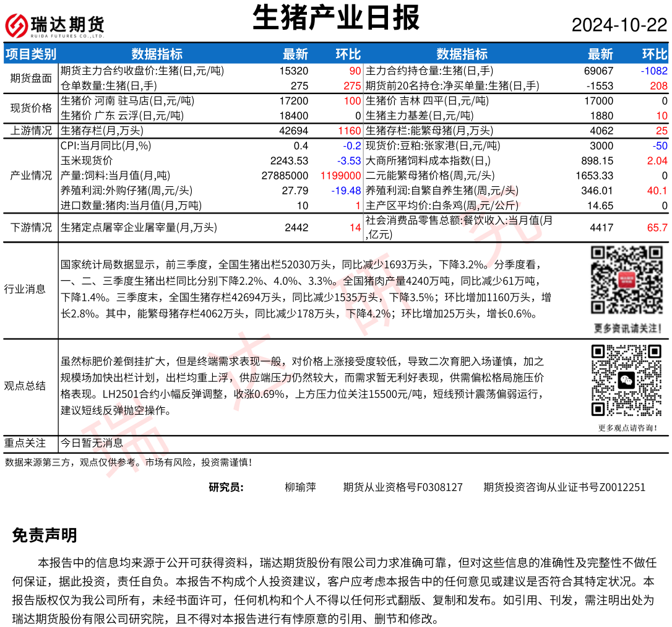This screenshot has width=672, height=627.
Task: Click the QR code above 更多资讯请关注
Action: coord(626,280)
